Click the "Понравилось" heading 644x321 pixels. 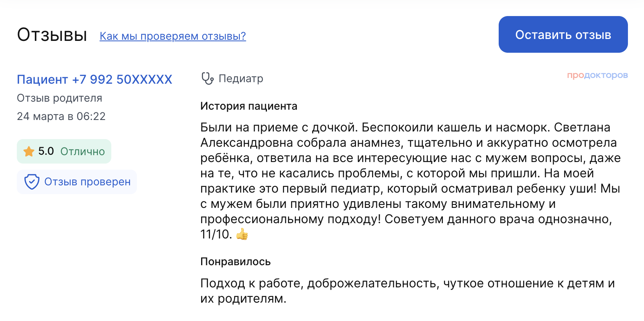point(236,262)
